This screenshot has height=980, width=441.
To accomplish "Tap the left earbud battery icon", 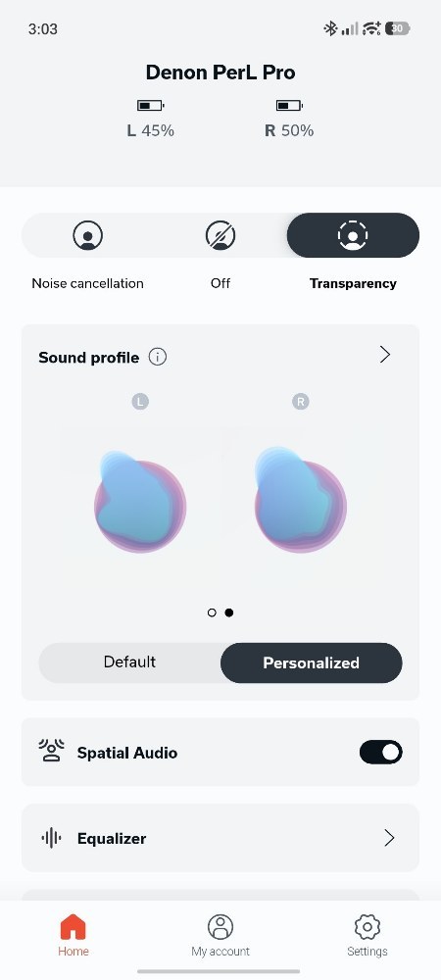I will tap(151, 106).
